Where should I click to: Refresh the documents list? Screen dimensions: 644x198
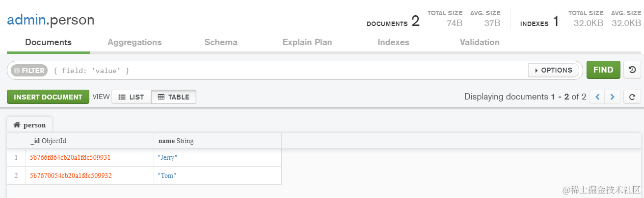coord(632,97)
